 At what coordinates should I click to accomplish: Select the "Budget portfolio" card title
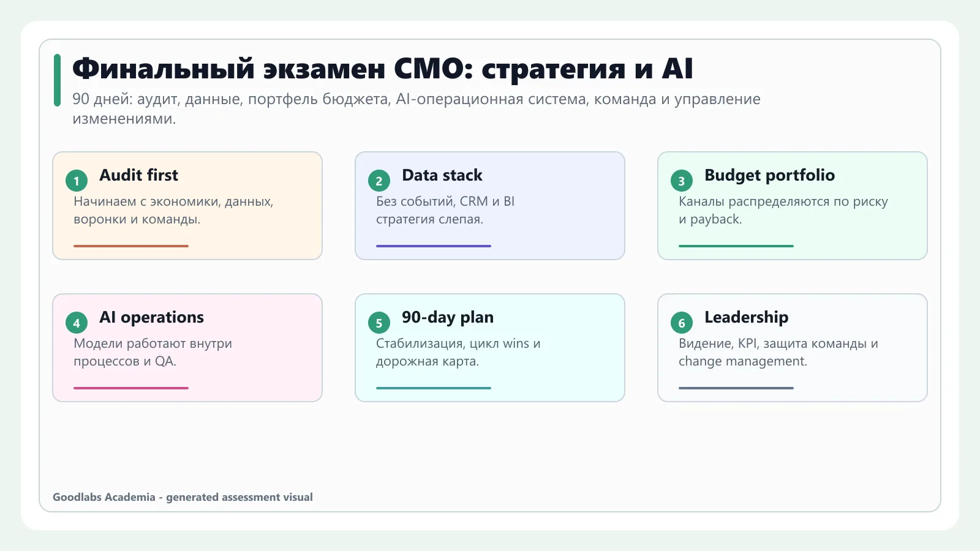tap(769, 175)
